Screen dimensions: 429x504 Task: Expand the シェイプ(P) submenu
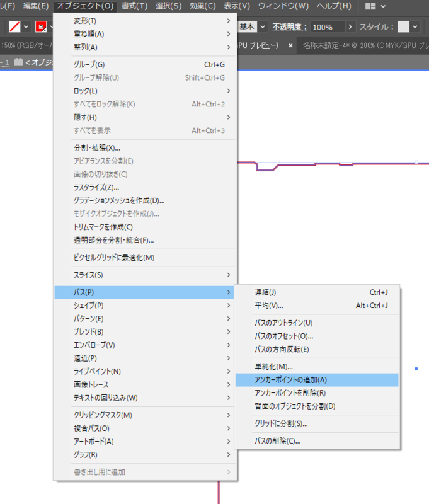tap(146, 306)
